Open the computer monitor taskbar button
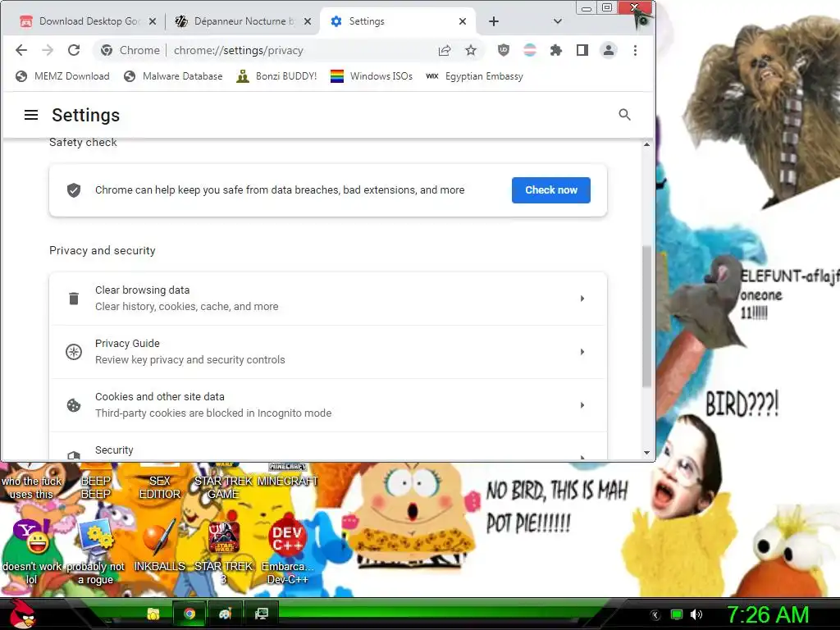 [x=262, y=614]
